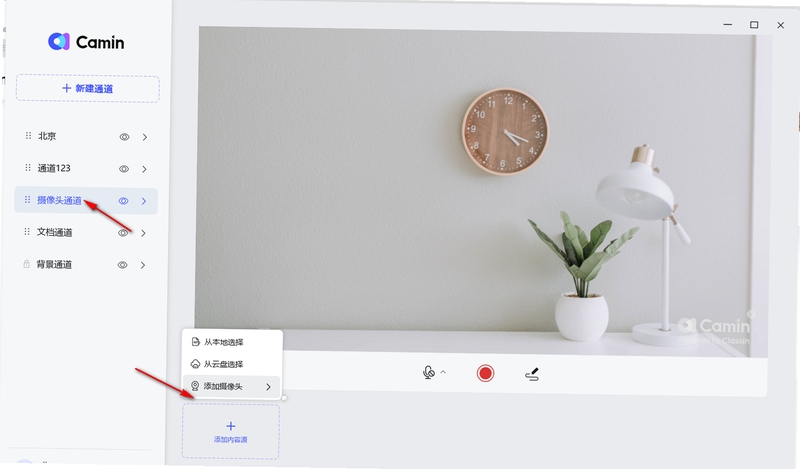Open 添加摄像头 submenu
Screen dimensions: 800x469
pos(232,386)
